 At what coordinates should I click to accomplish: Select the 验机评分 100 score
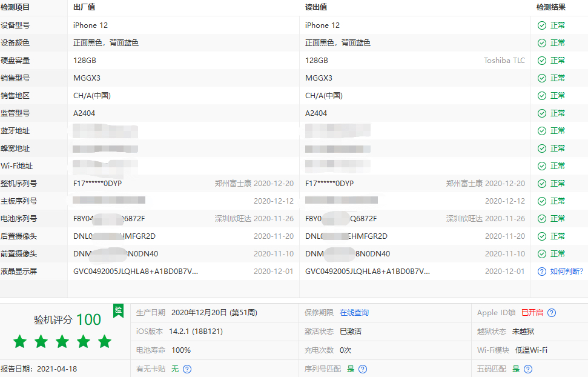point(67,319)
